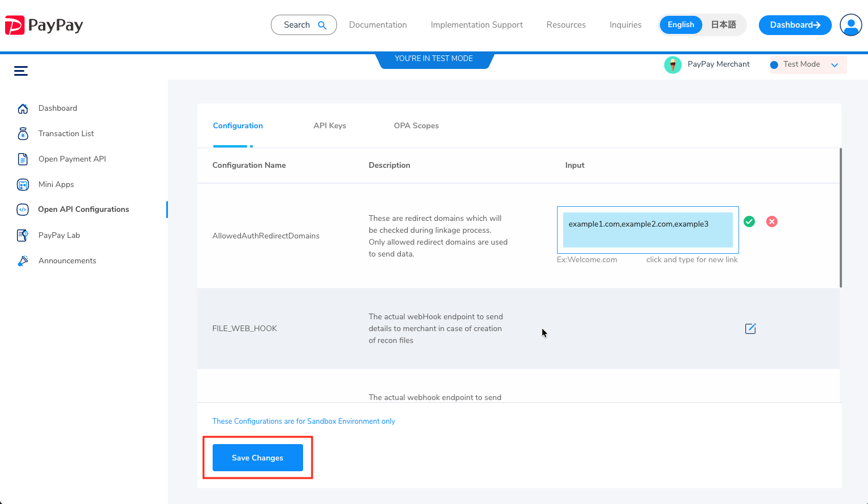Click the Configuration Name column header
This screenshot has height=504, width=868.
(x=249, y=166)
